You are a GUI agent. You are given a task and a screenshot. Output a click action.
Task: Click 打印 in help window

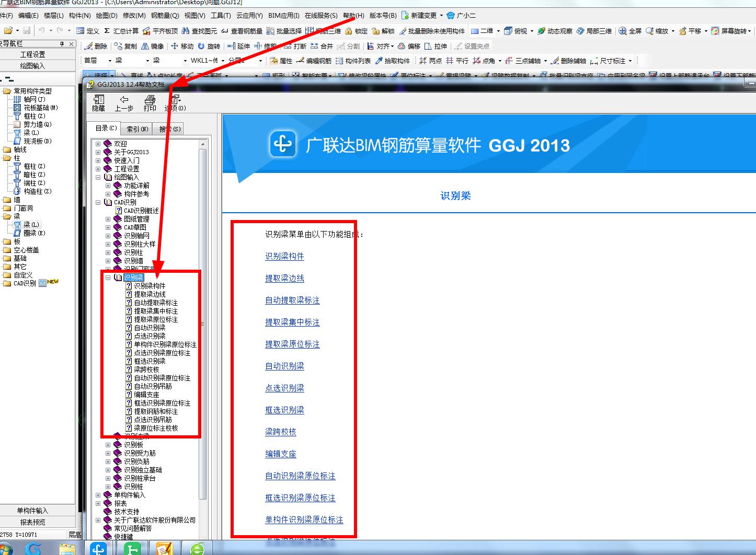[150, 103]
